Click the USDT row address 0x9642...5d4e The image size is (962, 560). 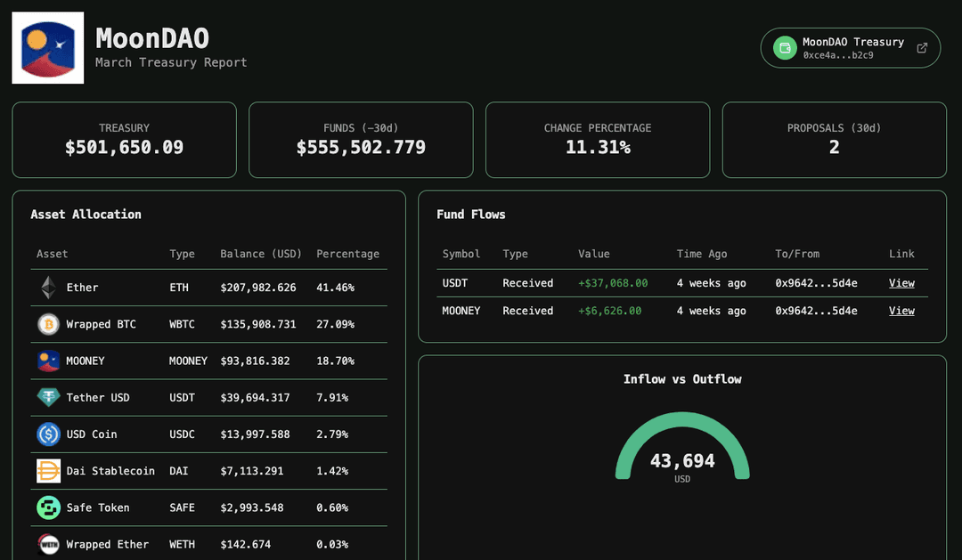816,283
